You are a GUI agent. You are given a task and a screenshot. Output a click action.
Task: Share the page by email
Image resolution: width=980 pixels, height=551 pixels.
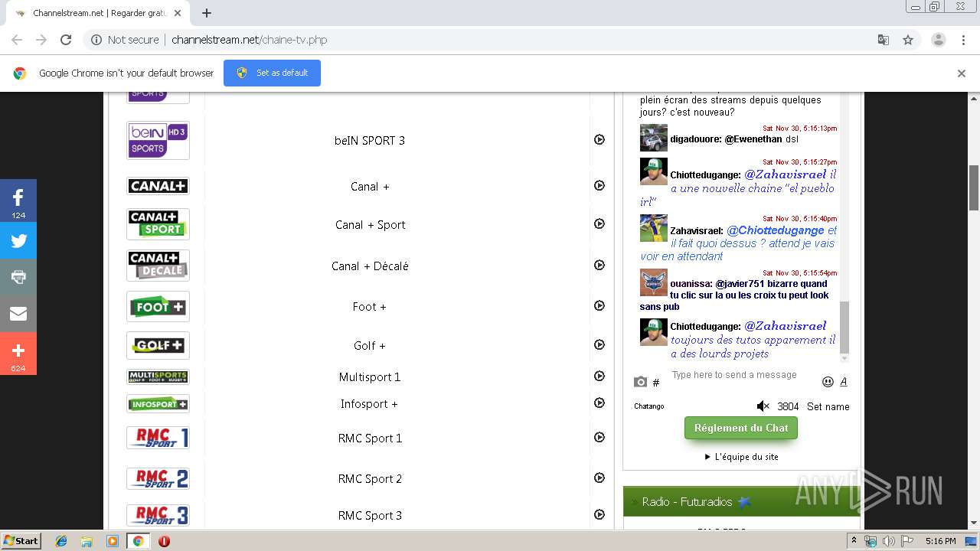coord(18,314)
